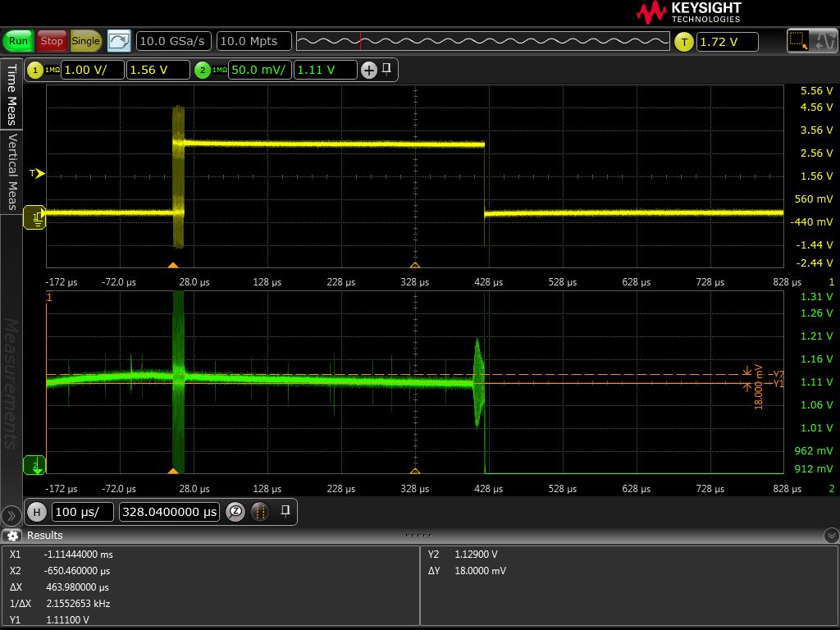
Task: Click the Y2 value 1.12900 V
Action: pos(476,555)
